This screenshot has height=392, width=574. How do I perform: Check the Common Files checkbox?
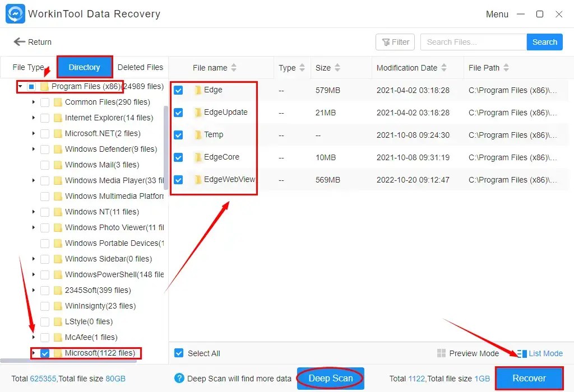pyautogui.click(x=44, y=102)
